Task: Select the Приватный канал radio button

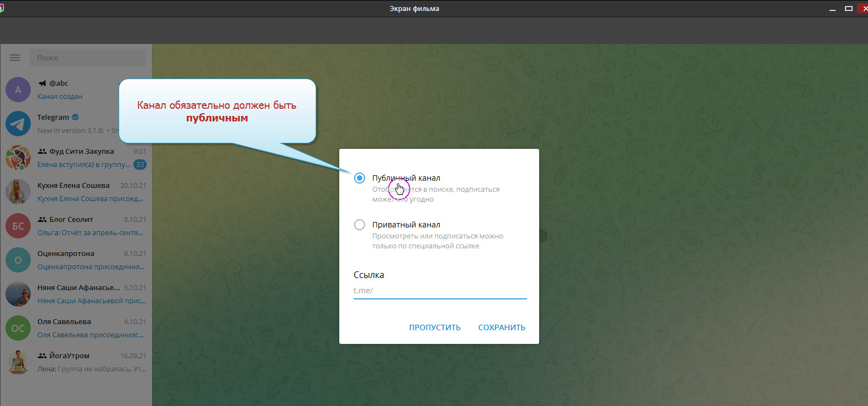Action: pos(360,225)
